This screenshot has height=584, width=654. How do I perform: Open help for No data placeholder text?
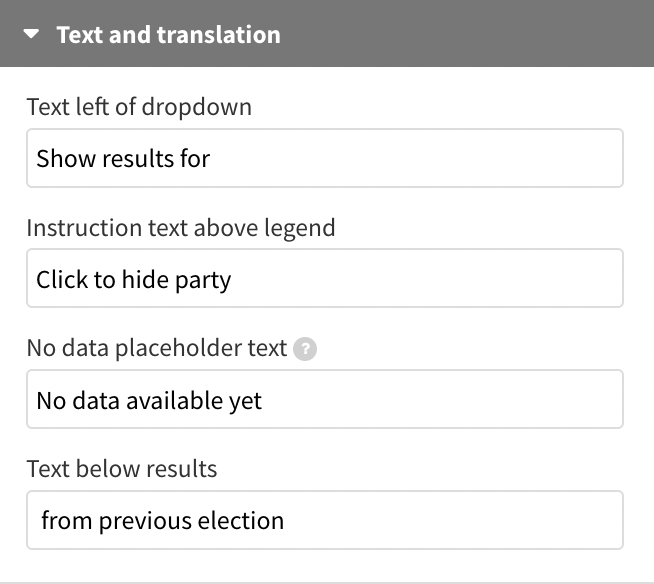(x=305, y=349)
